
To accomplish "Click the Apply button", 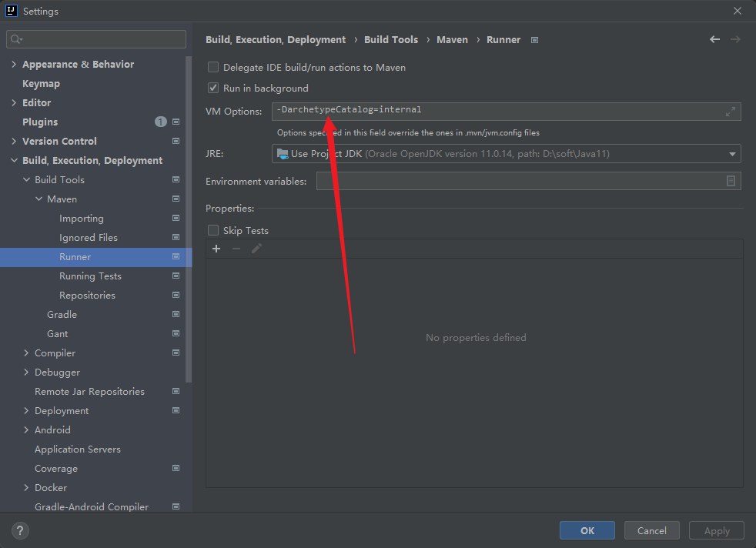I will pyautogui.click(x=716, y=530).
